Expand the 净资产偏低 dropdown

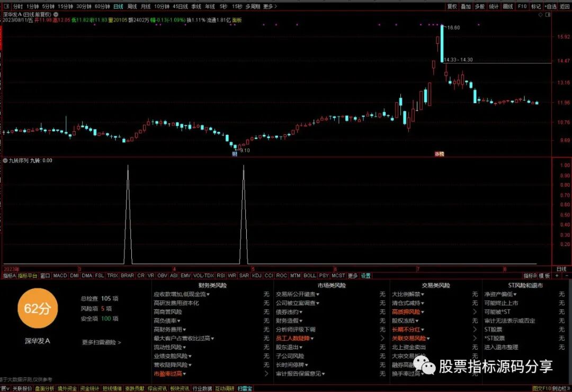(x=500, y=294)
